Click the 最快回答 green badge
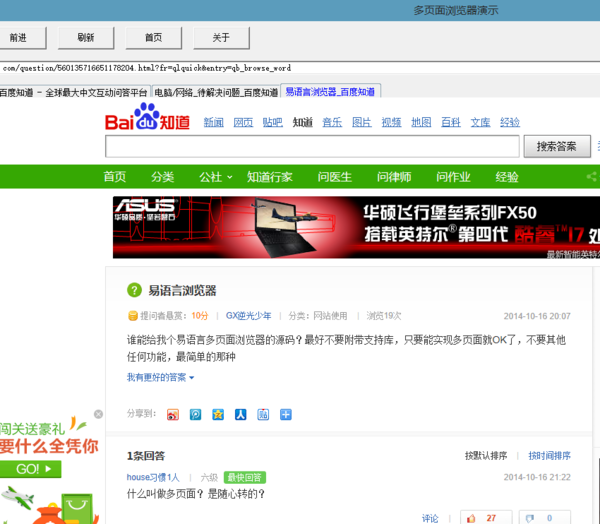The height and width of the screenshot is (524, 600). coord(245,477)
